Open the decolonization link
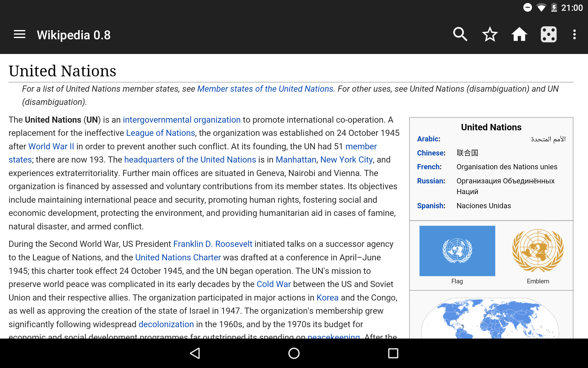Viewport: 588px width, 368px height. pyautogui.click(x=166, y=324)
